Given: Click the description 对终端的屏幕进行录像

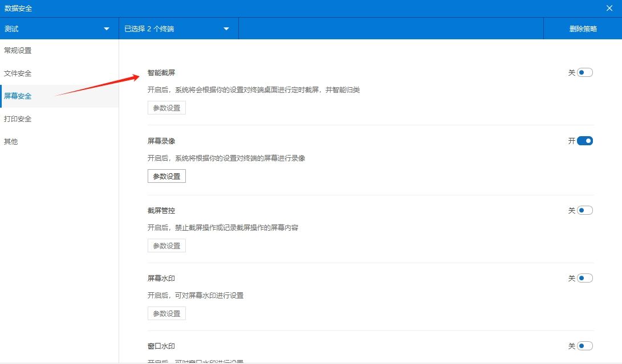Looking at the screenshot, I should pos(226,158).
